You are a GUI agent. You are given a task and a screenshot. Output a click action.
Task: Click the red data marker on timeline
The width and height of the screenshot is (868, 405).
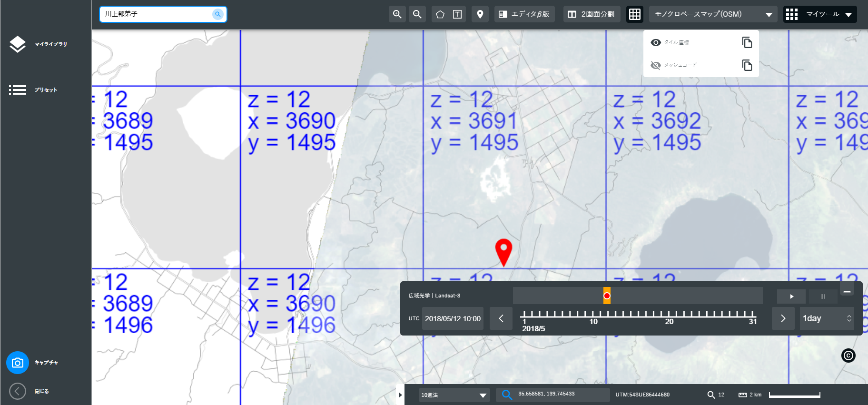coord(607,296)
